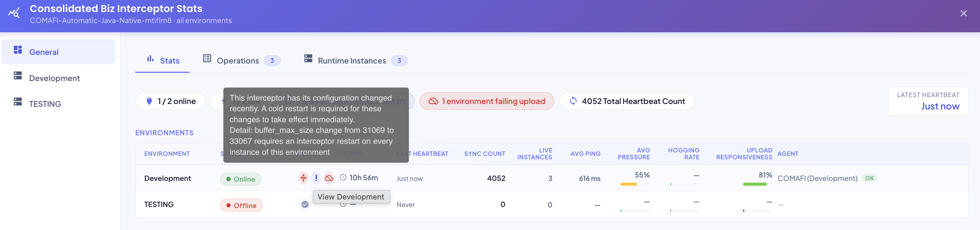The height and width of the screenshot is (230, 980).
Task: Click the red cloud-off upload failing icon in Development row
Action: click(x=329, y=177)
